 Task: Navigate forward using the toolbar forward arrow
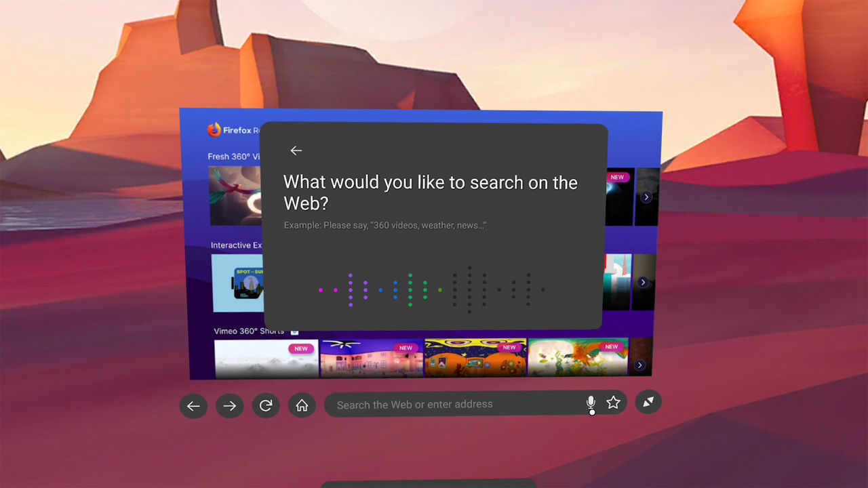pos(229,406)
